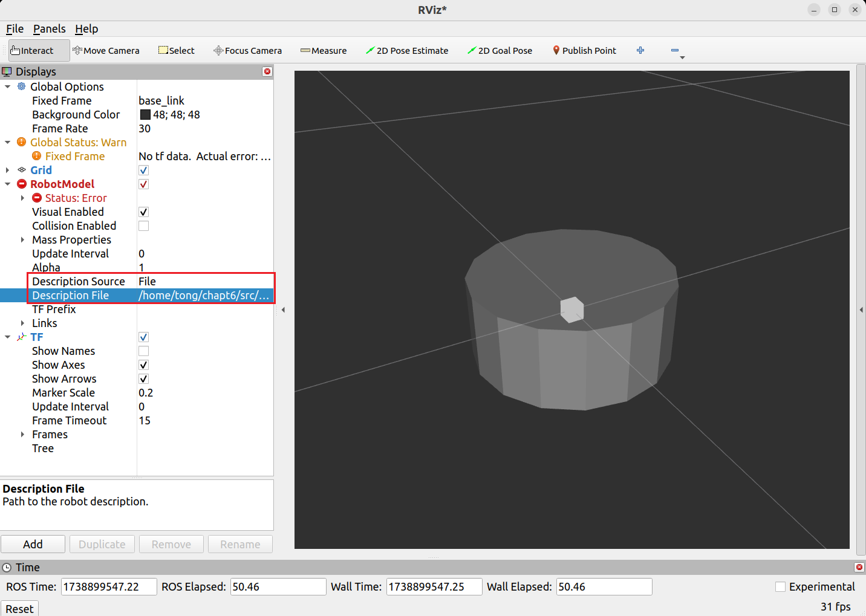Open the Panels menu

(x=49, y=29)
